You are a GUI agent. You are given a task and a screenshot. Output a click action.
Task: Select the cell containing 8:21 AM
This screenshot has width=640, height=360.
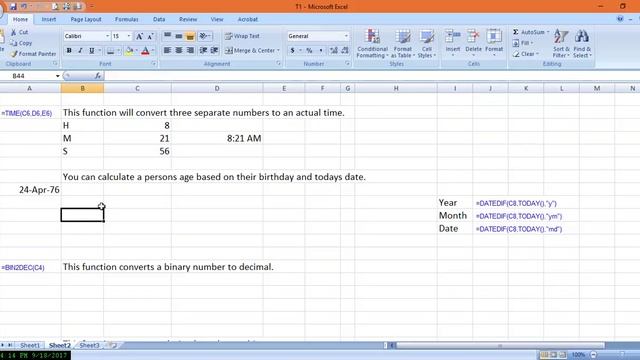[x=217, y=138]
